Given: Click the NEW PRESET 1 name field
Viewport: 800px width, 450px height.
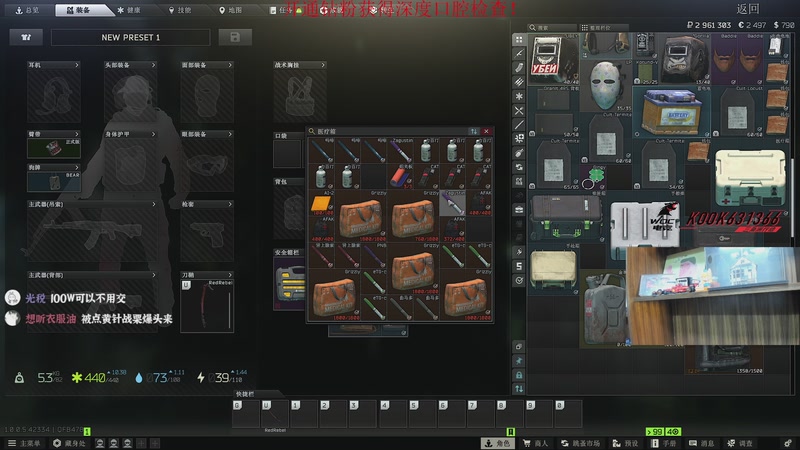Looking at the screenshot, I should coord(131,37).
